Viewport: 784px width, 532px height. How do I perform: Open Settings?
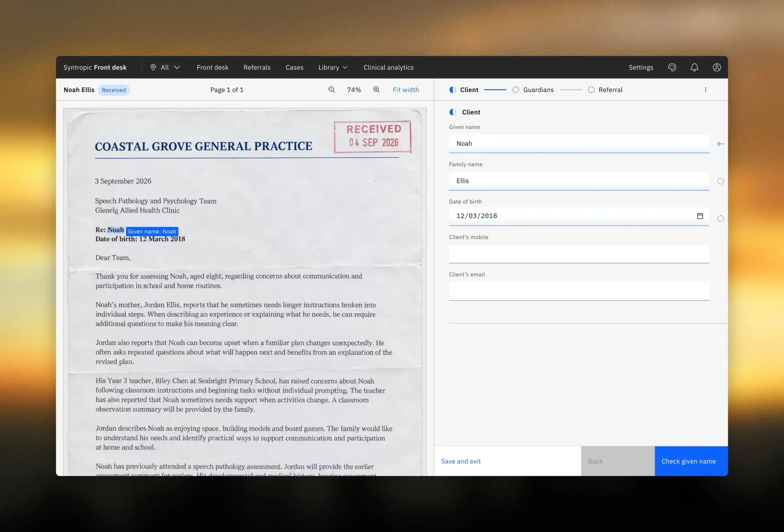click(x=641, y=68)
